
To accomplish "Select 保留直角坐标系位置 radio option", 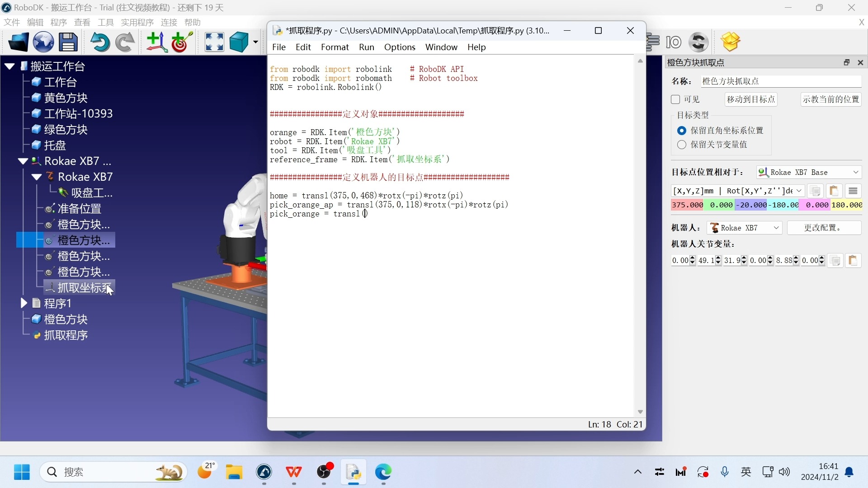I will click(682, 131).
